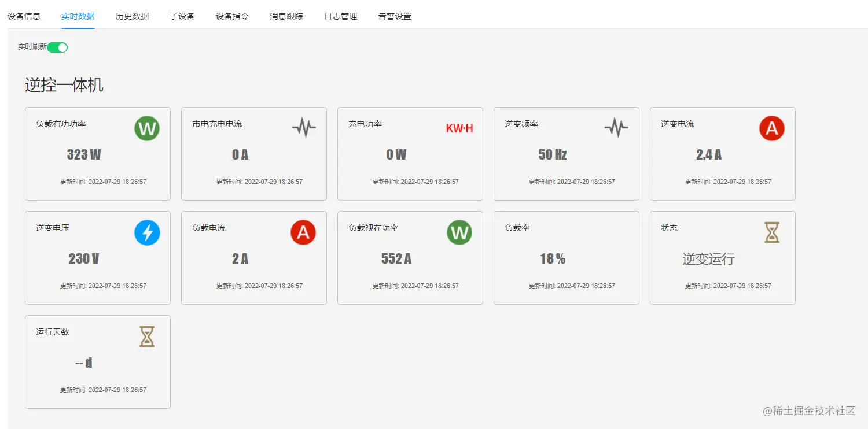
Task: Click the red A icon on 负载电流 card
Action: [303, 232]
